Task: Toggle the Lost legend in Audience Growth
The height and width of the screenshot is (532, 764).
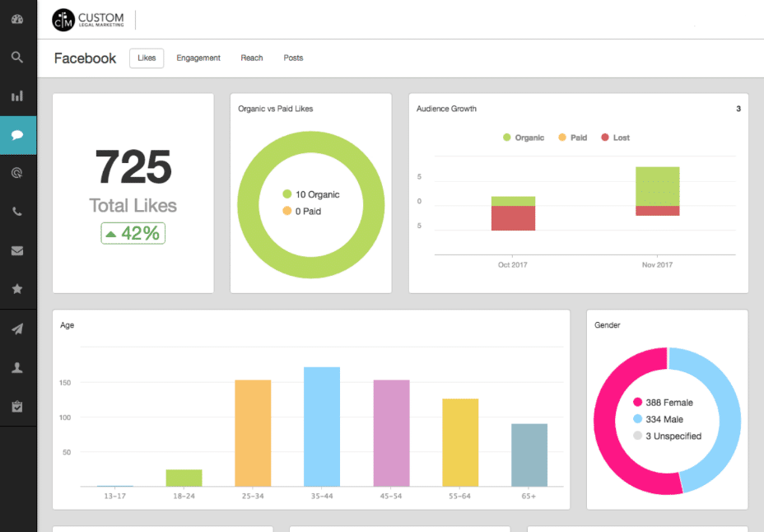Action: point(615,138)
